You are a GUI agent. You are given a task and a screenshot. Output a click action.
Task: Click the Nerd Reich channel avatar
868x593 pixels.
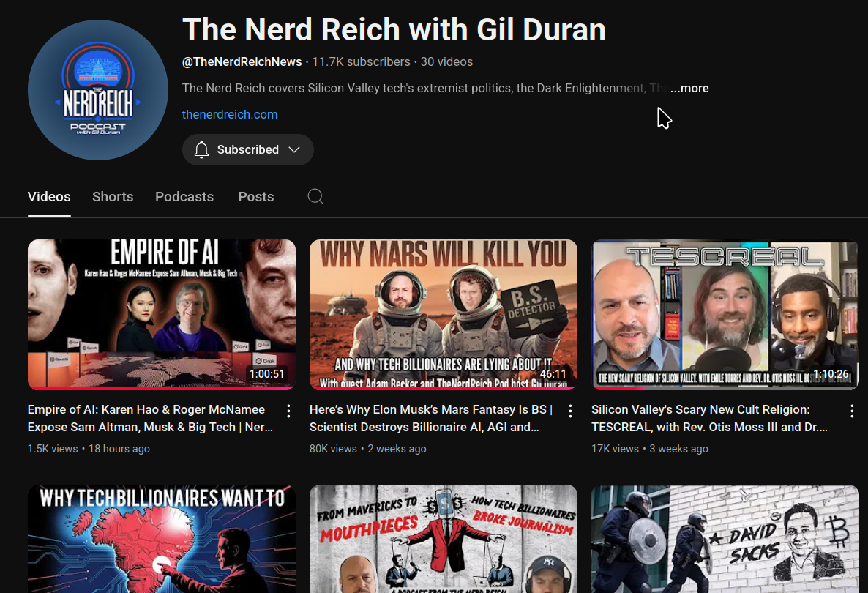tap(98, 90)
